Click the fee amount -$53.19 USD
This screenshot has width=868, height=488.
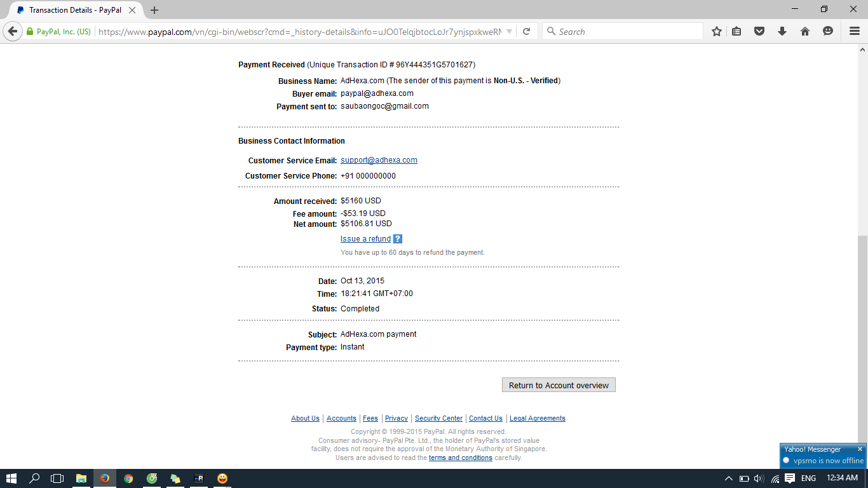click(363, 213)
